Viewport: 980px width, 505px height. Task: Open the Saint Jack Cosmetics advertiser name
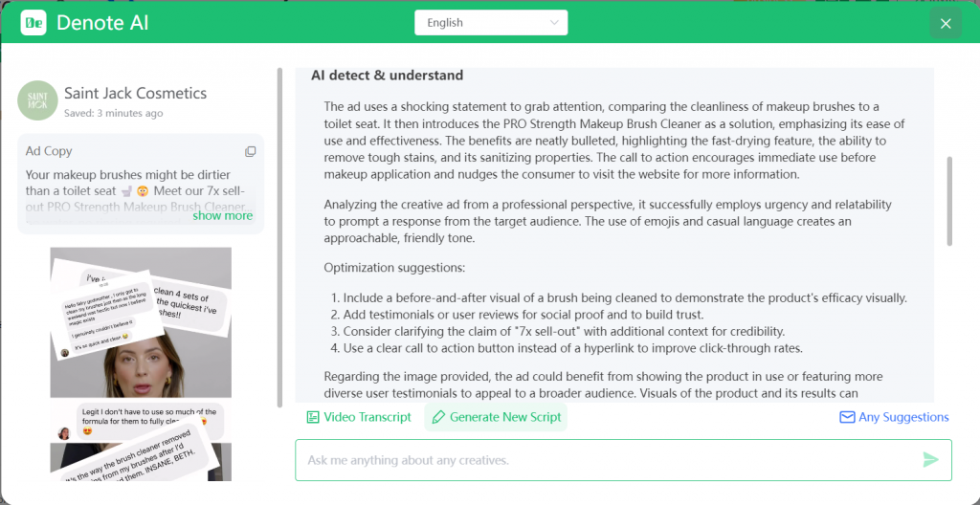point(135,93)
